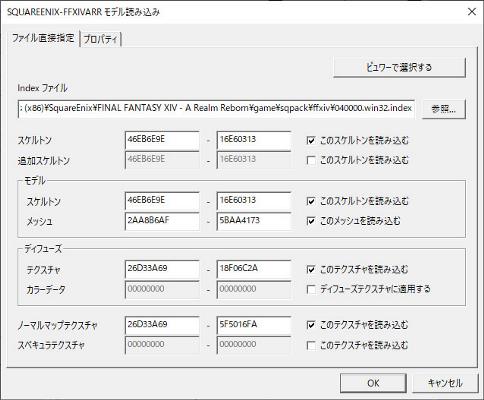Click the Index ファイル path field
The image size is (484, 400).
click(x=216, y=108)
